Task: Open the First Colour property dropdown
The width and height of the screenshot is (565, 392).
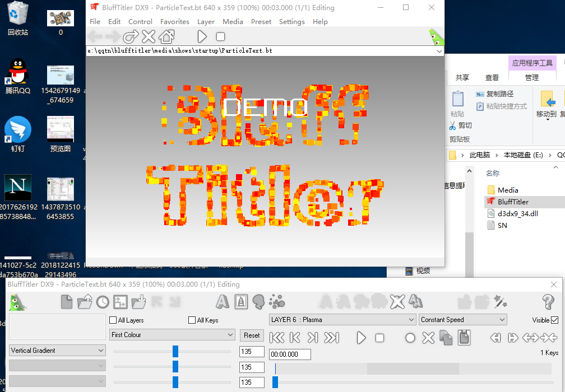Action: click(172, 335)
